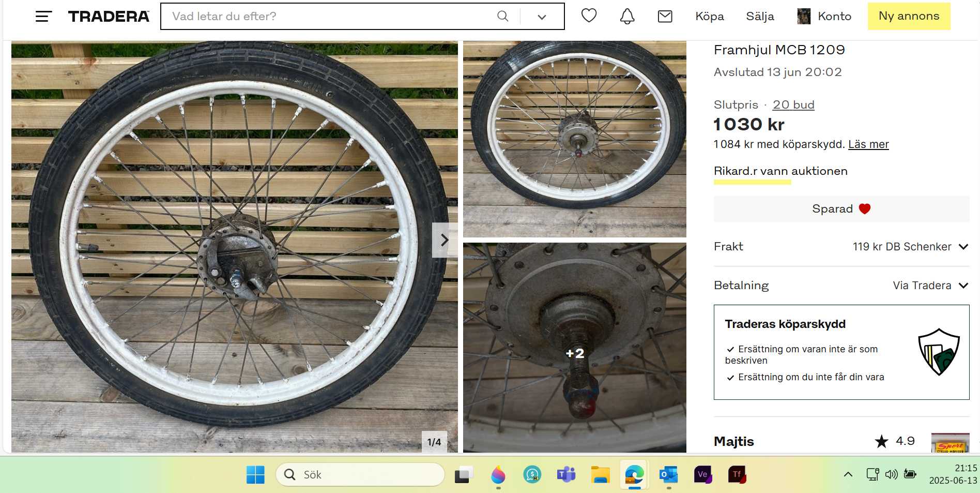Click the Tradera logo
980x493 pixels.
[x=109, y=17]
